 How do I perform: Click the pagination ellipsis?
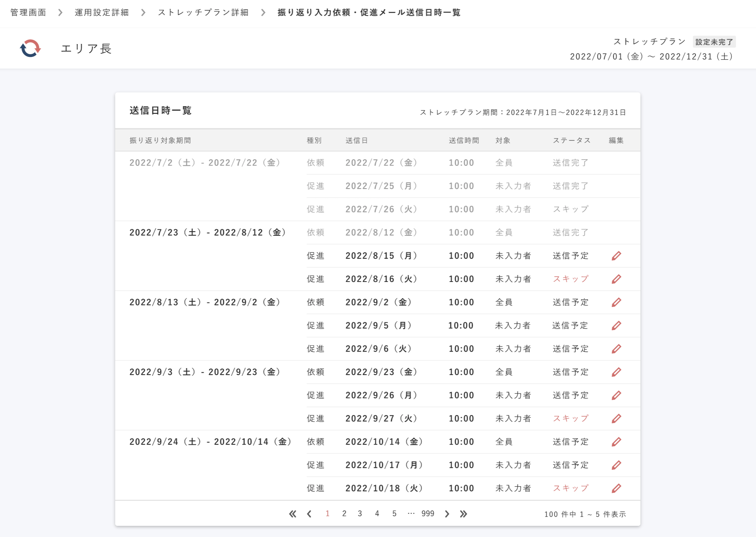click(x=411, y=514)
